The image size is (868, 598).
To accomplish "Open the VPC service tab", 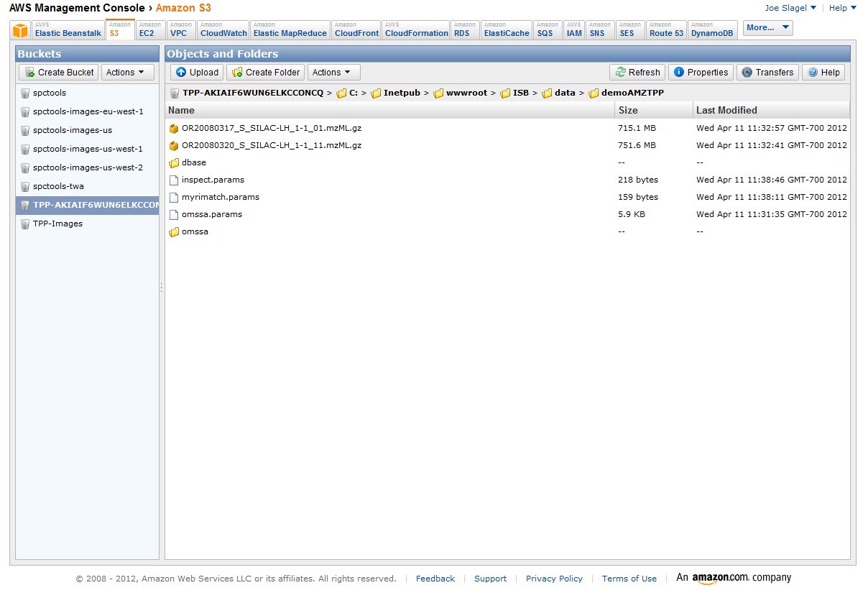I will pyautogui.click(x=181, y=29).
